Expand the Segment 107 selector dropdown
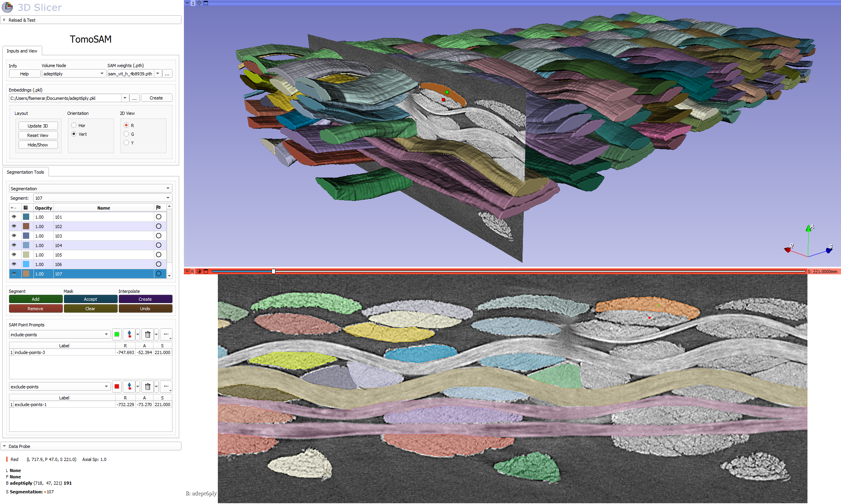Image resolution: width=841 pixels, height=504 pixels. point(102,198)
